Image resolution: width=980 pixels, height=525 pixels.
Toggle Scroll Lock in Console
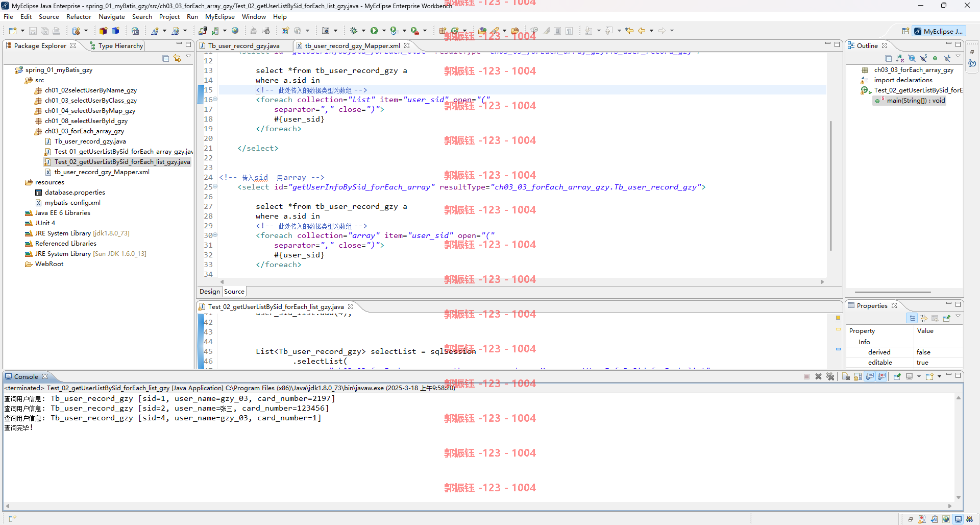point(857,376)
